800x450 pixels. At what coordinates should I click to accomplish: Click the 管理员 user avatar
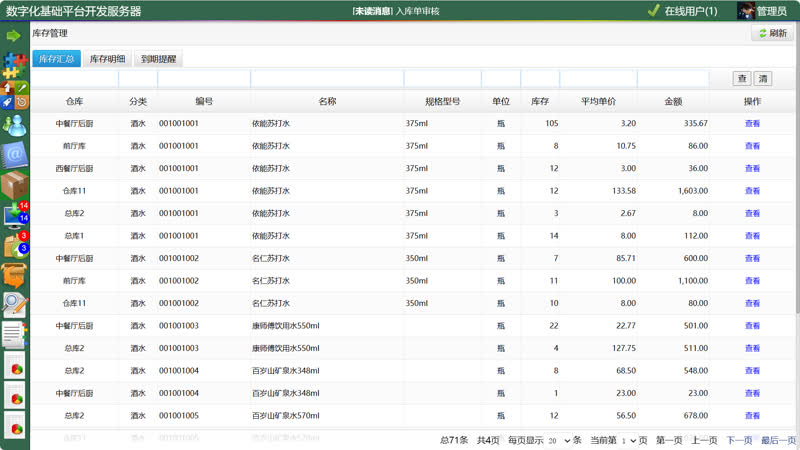click(746, 11)
